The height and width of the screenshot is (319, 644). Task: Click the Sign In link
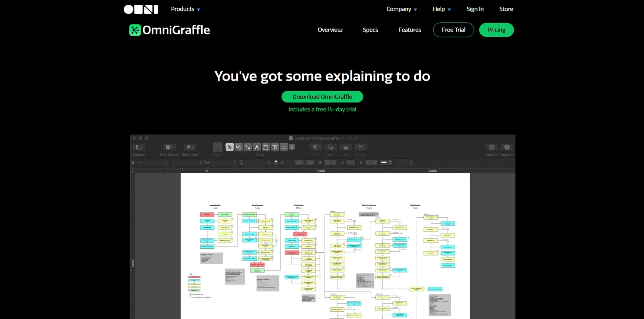point(475,9)
